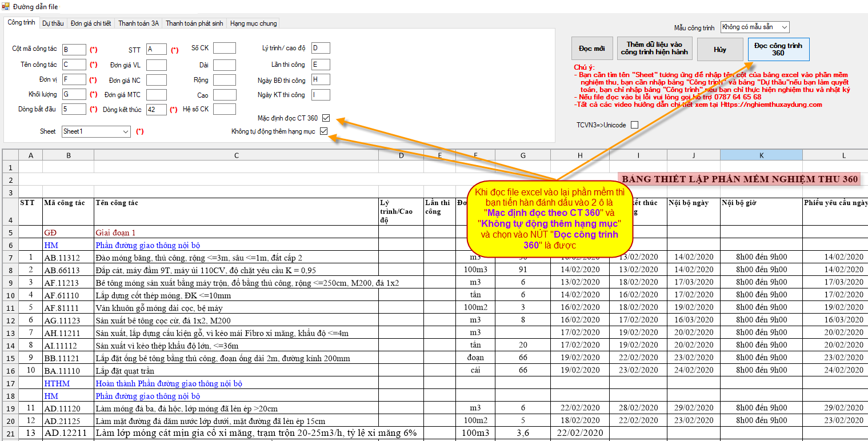Click the Dòng bắt đầu field

tap(74, 109)
